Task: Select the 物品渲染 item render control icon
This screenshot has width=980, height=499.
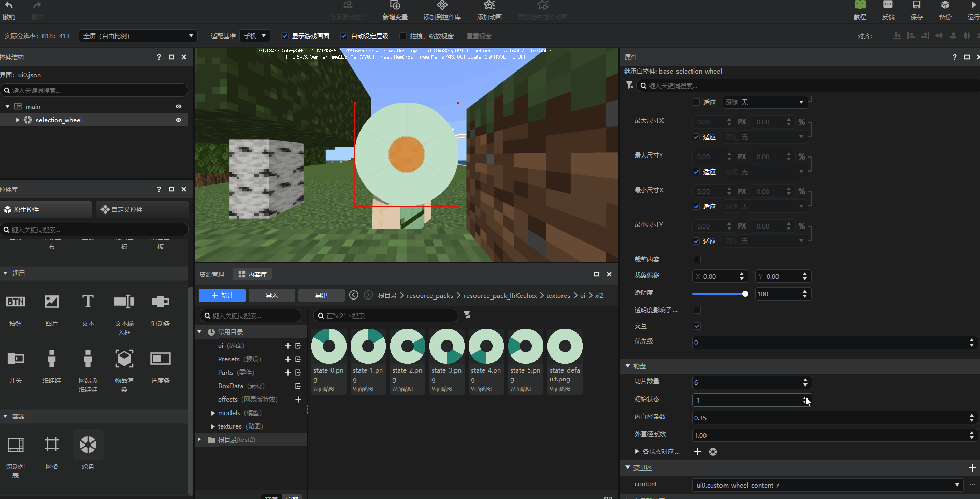Action: (124, 359)
